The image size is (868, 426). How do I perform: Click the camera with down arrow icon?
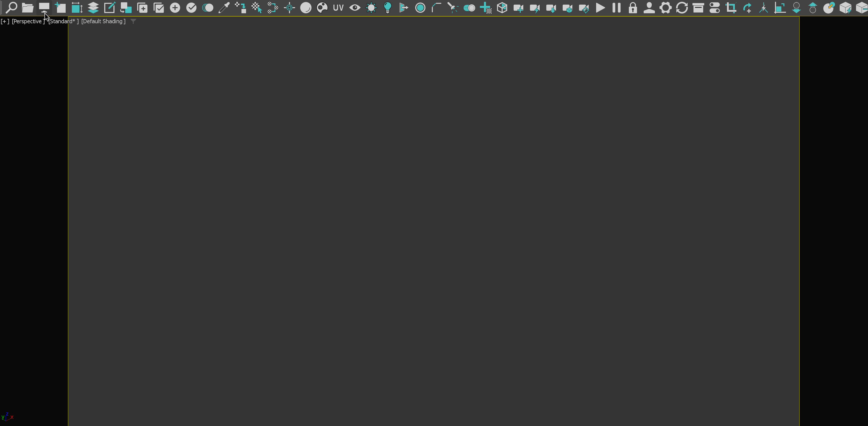point(551,7)
